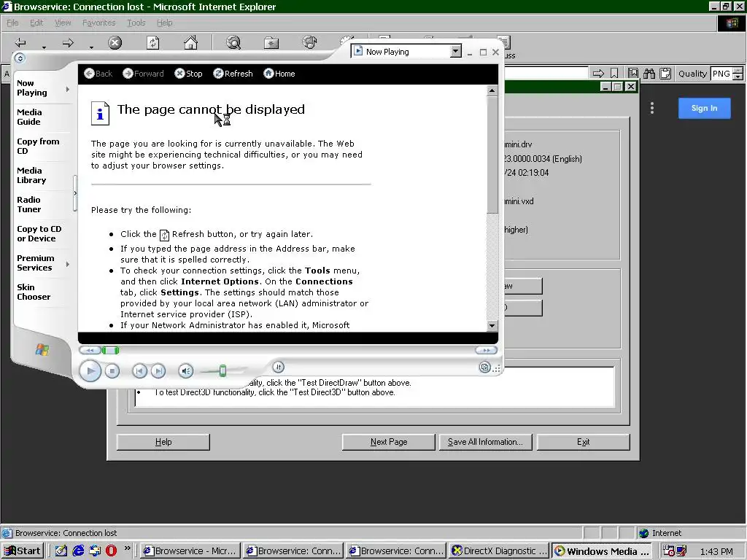
Task: Click the rewind button on seek bar
Action: pos(90,351)
